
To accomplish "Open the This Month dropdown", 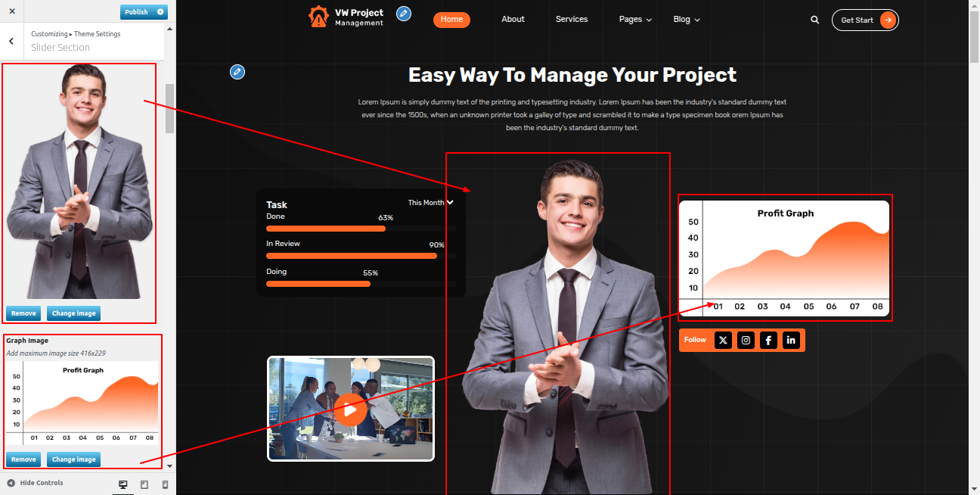I will click(430, 203).
